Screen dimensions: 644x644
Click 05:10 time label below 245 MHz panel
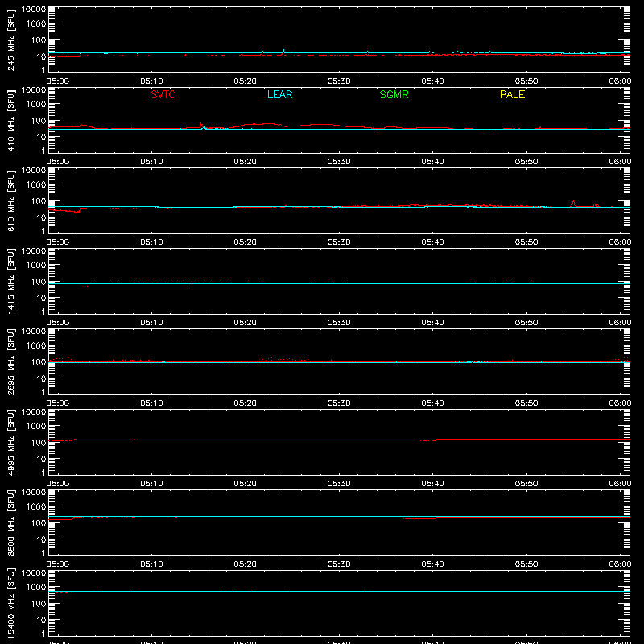(x=151, y=81)
